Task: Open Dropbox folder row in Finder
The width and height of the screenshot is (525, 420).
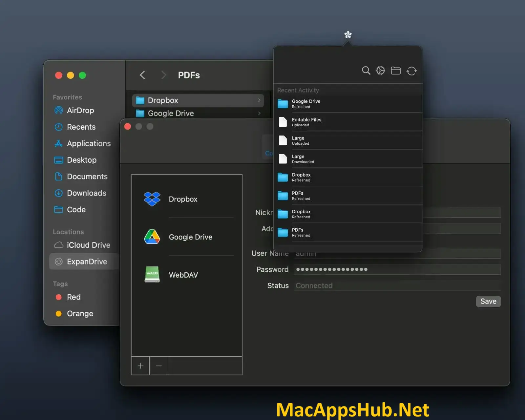Action: [198, 100]
